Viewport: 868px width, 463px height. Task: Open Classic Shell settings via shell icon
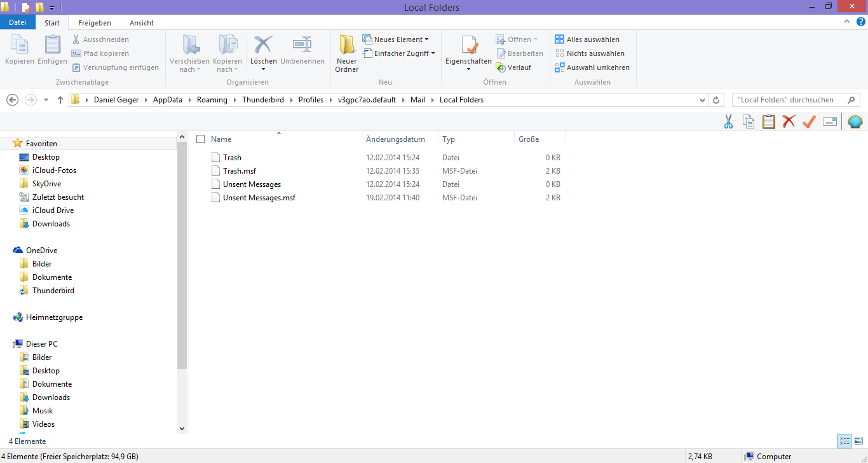click(855, 122)
